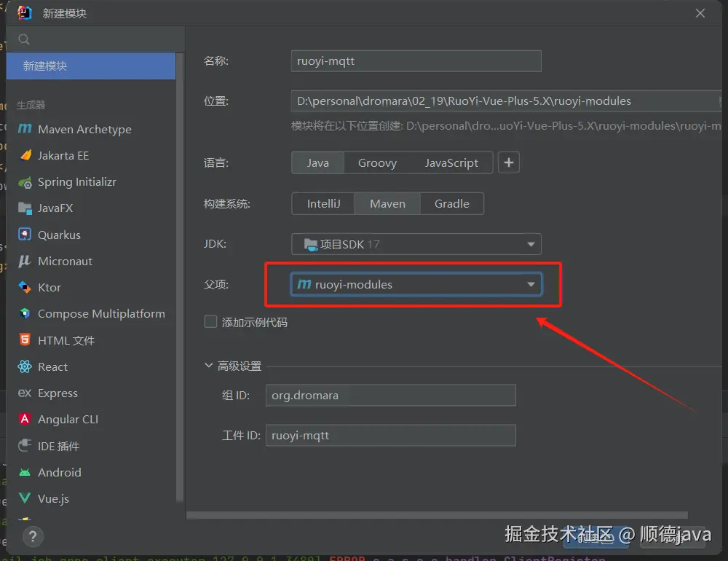Click the React atom icon
Screen dimensions: 728x561
click(25, 366)
